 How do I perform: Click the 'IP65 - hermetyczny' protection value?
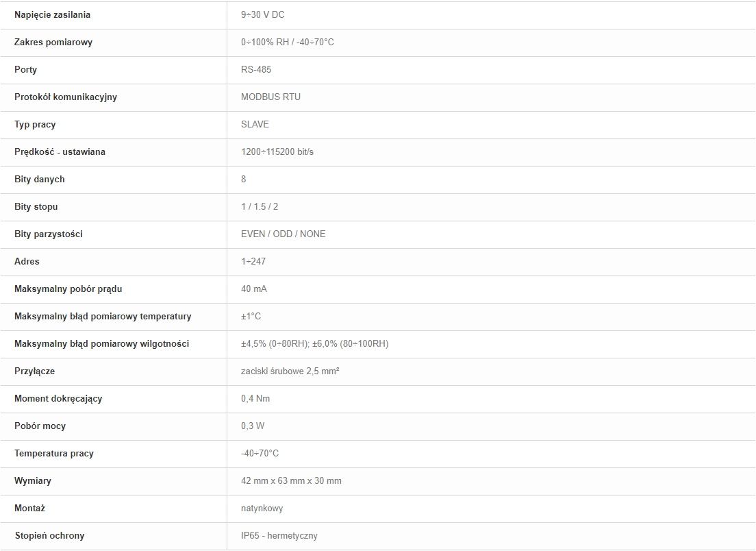279,535
